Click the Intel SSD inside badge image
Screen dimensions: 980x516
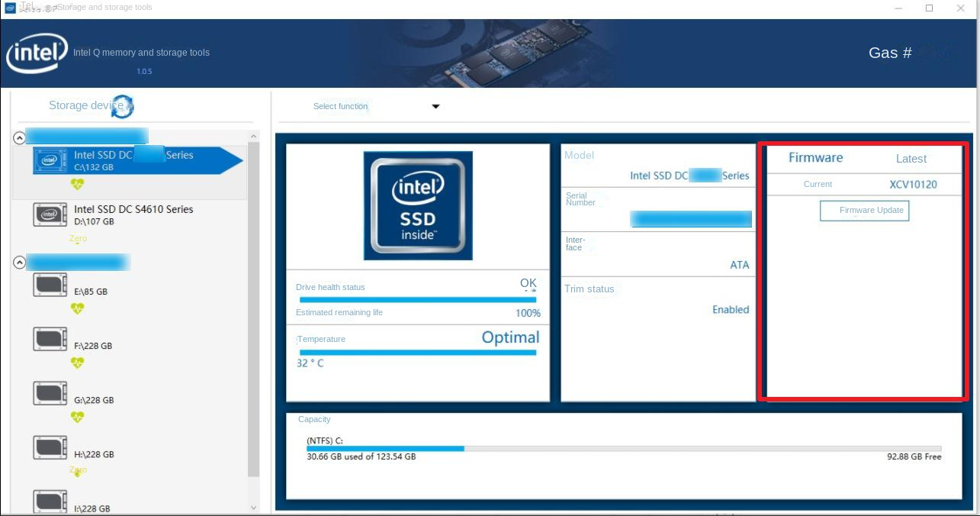pyautogui.click(x=418, y=205)
